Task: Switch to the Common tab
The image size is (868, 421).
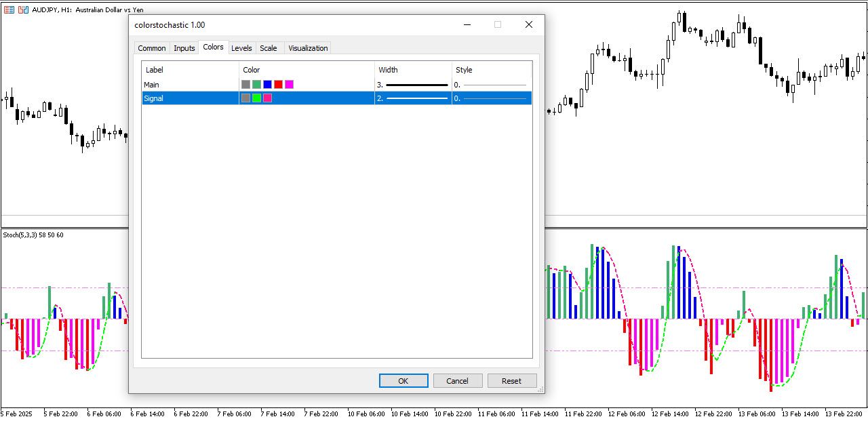Action: click(x=152, y=48)
